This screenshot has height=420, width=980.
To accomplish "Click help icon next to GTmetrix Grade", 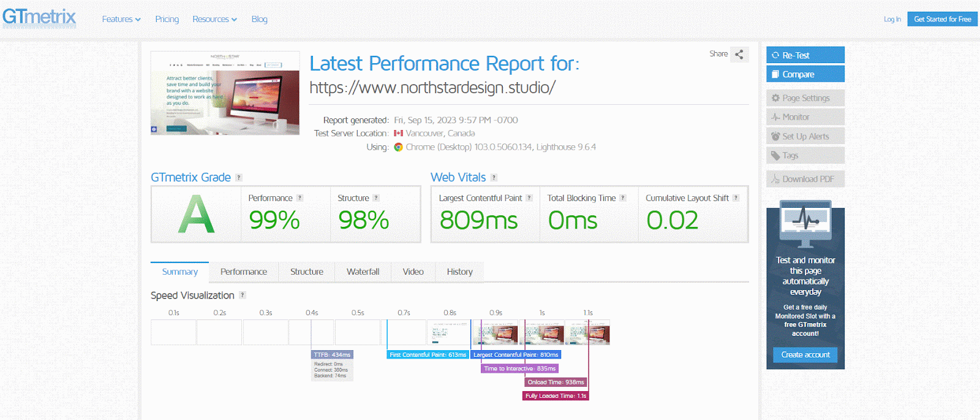I will [239, 178].
